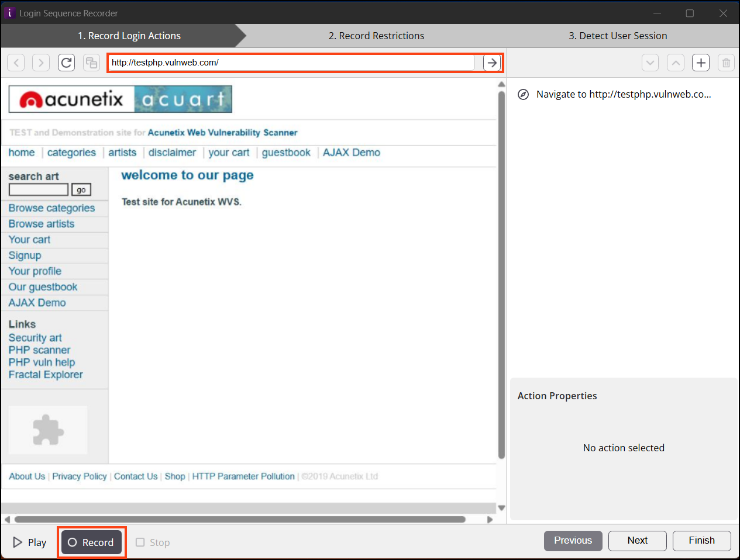The height and width of the screenshot is (560, 740).
Task: Delete selected action using the trash icon
Action: [x=725, y=63]
